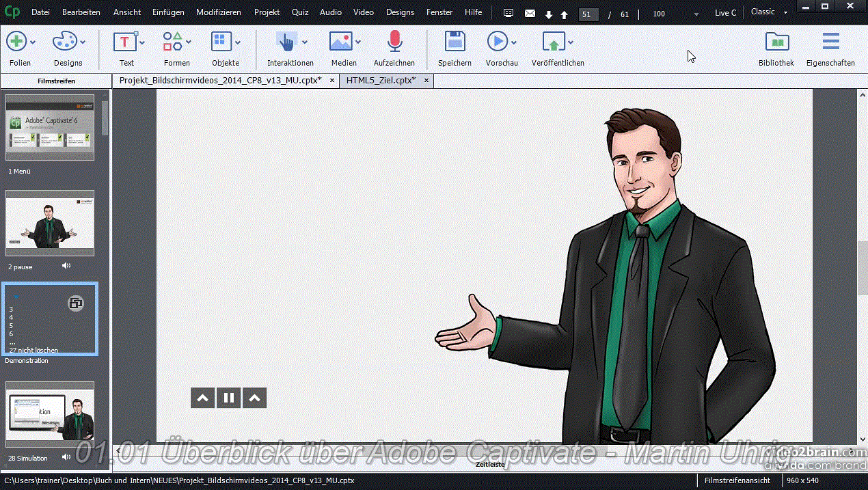Expand the Zeitleiste timeline bar
Viewport: 868px width, 490px height.
(490, 465)
